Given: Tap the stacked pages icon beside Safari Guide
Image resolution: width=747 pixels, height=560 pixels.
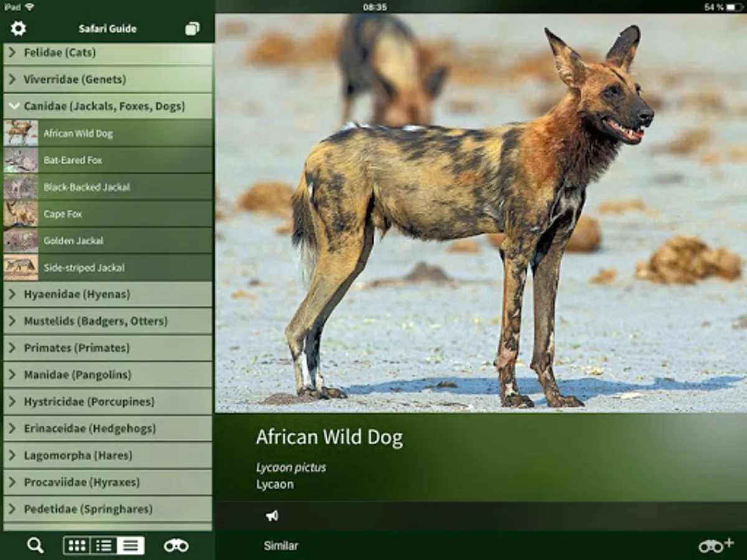Looking at the screenshot, I should (x=192, y=29).
